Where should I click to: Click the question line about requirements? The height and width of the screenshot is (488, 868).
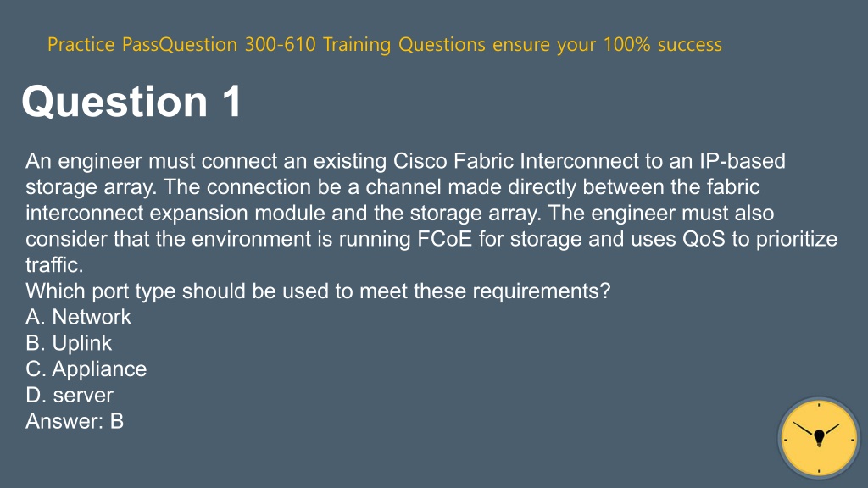pyautogui.click(x=318, y=291)
